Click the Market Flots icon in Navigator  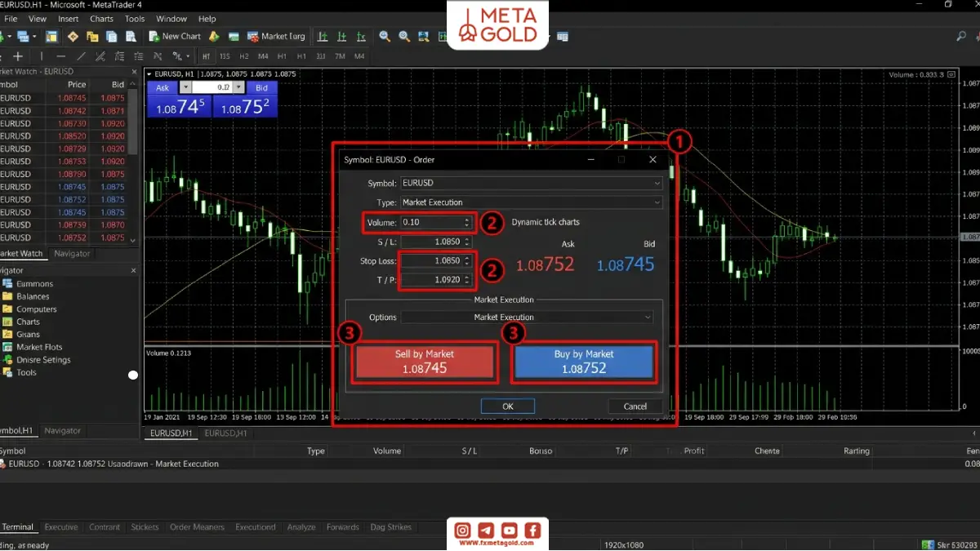7,347
